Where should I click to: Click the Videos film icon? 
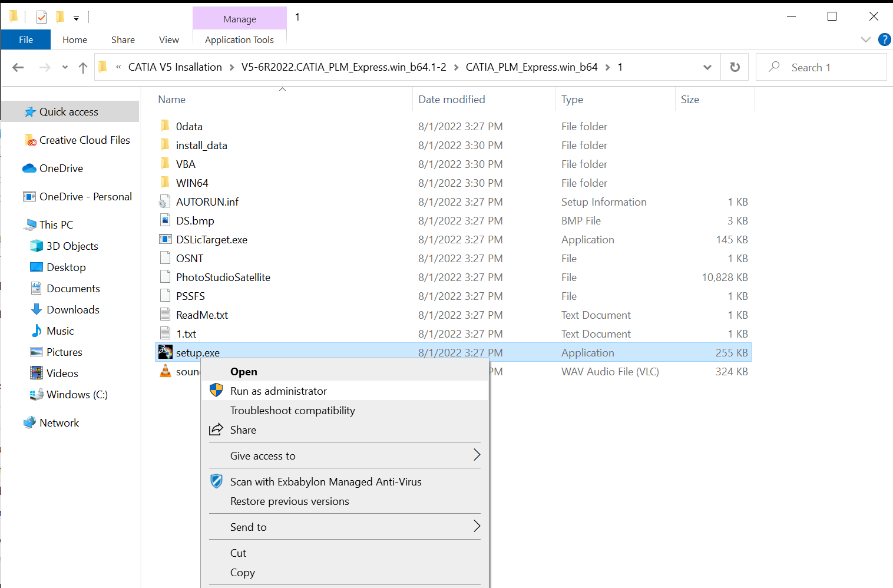pyautogui.click(x=37, y=373)
